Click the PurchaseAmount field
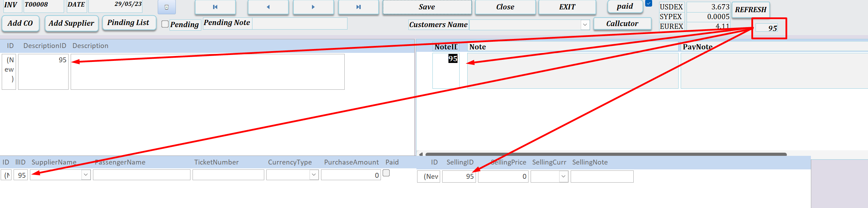Viewport: 868px width, 208px height. coord(351,175)
